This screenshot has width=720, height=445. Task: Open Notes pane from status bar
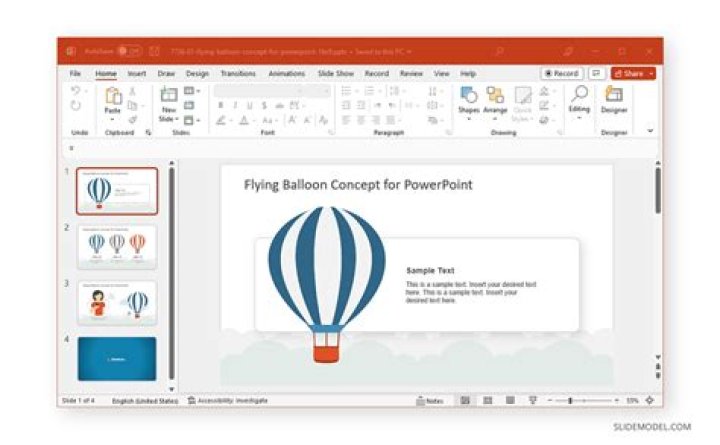point(430,401)
